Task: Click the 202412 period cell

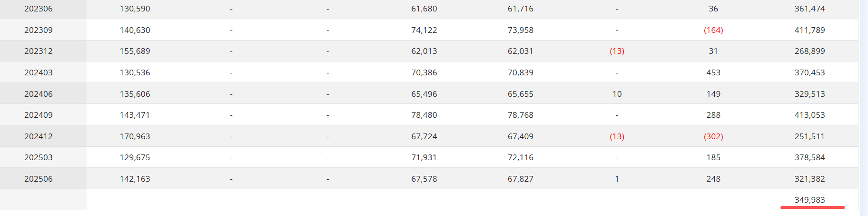Action: tap(39, 136)
